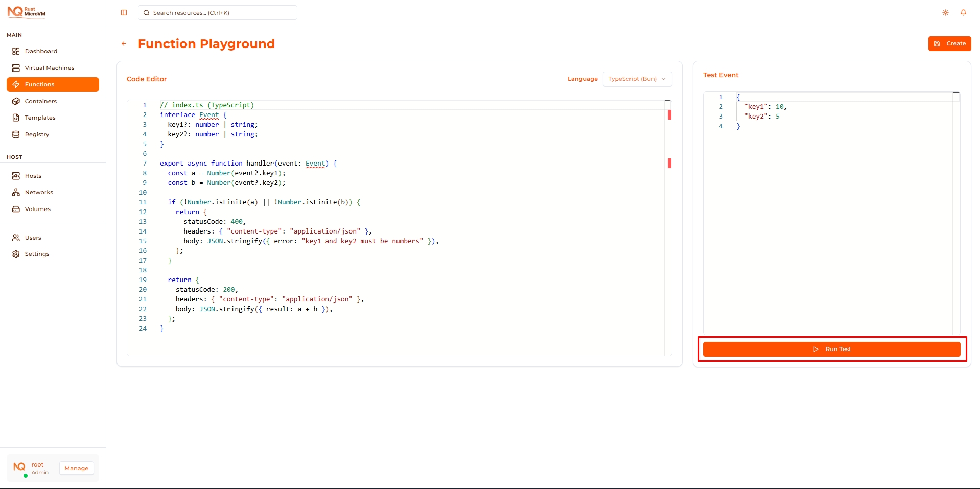Click the Registry database icon

point(16,134)
